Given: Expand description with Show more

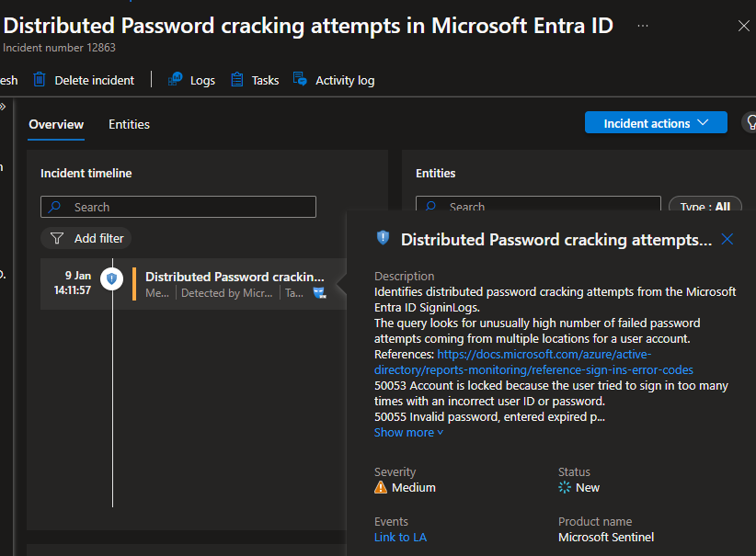Looking at the screenshot, I should [x=408, y=432].
